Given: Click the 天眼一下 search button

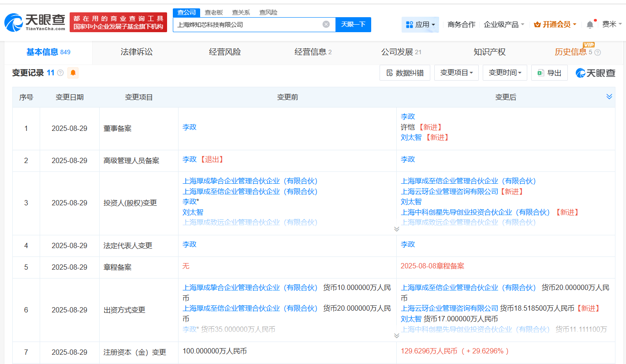Looking at the screenshot, I should 353,24.
